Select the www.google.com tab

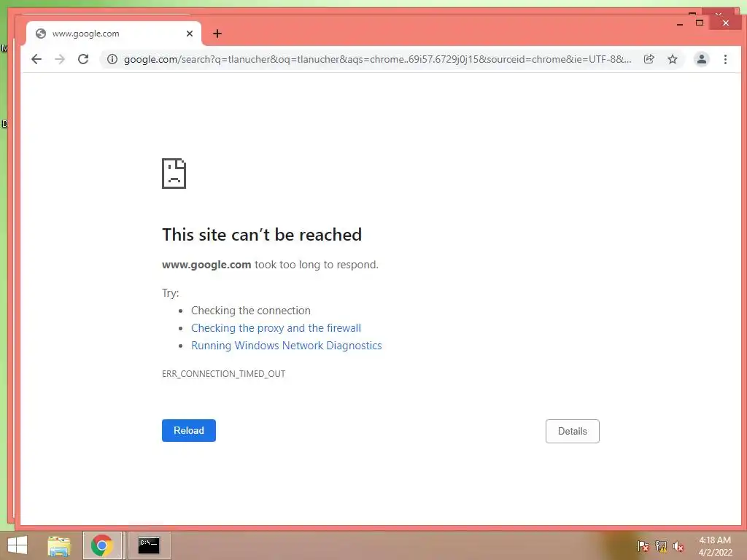point(113,34)
